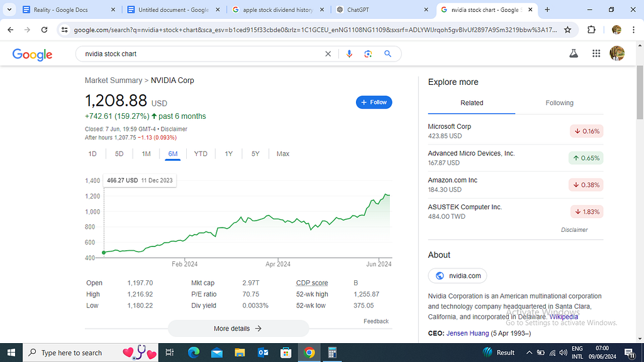Open More details for NVIDIA
Viewport: 644px width, 362px height.
(238, 328)
